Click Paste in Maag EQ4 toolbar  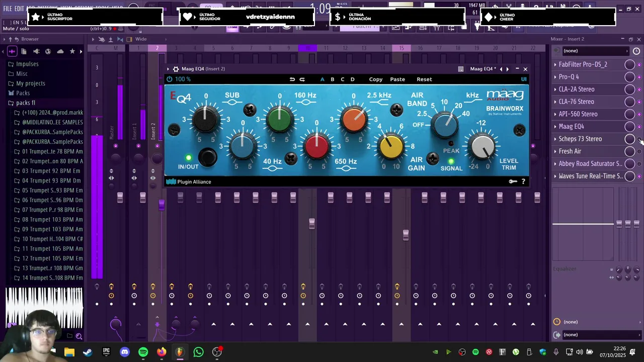(397, 79)
